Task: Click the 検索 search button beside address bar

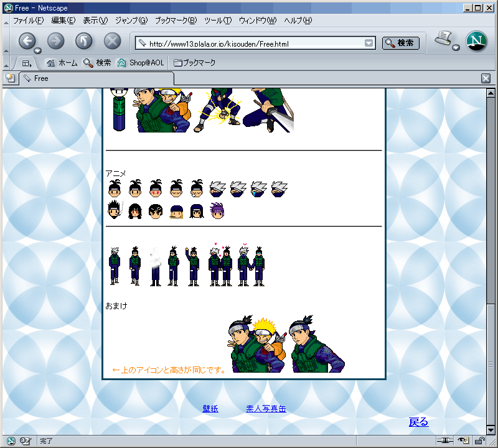Action: [400, 43]
